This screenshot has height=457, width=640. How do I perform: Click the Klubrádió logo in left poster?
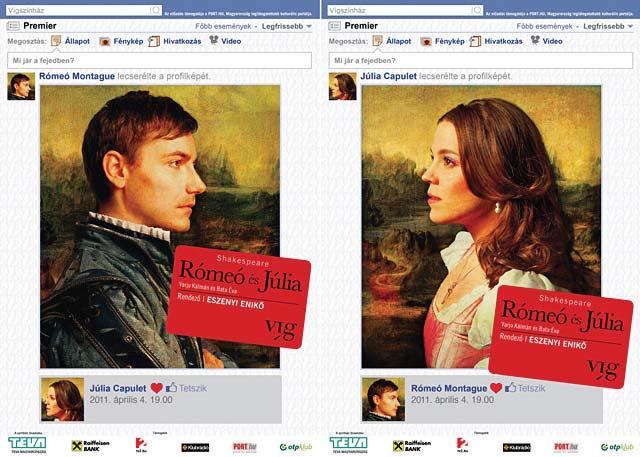pos(195,448)
